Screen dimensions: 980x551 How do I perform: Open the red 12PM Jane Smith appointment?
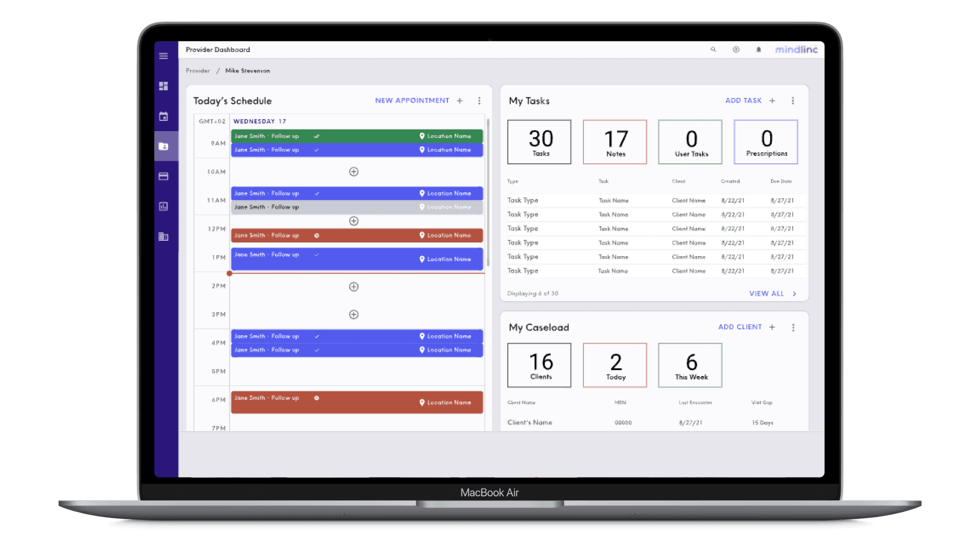(357, 235)
